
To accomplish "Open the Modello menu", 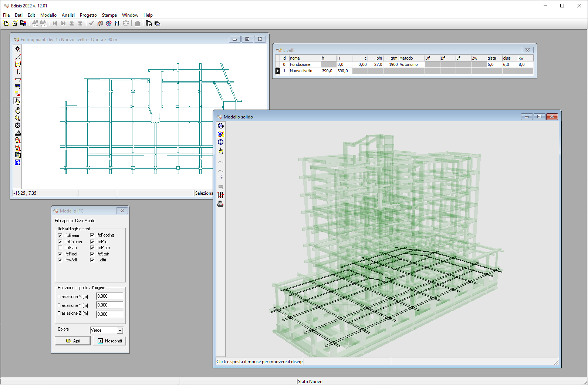I will [48, 15].
